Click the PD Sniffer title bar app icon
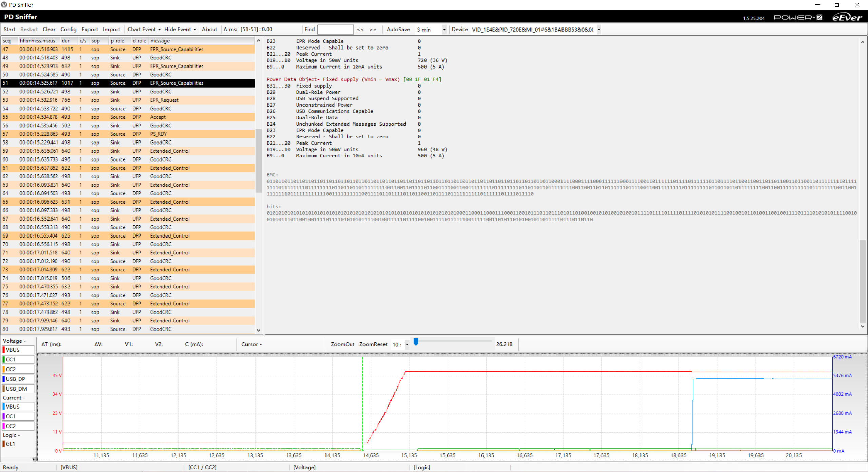The image size is (868, 472). click(x=4, y=5)
